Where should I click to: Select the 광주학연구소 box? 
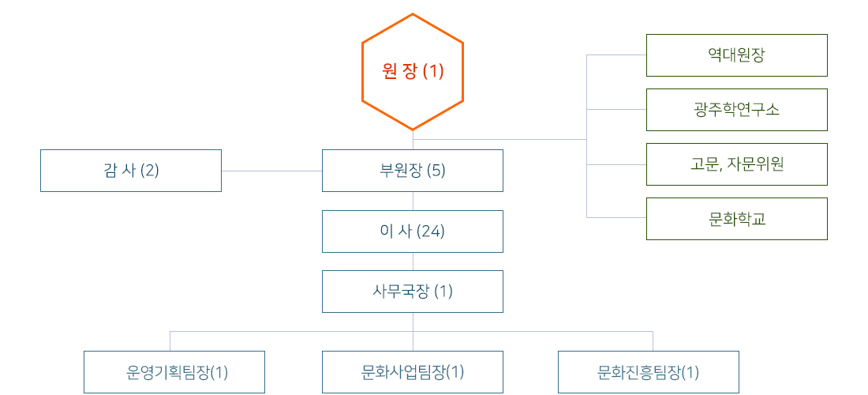pyautogui.click(x=736, y=110)
